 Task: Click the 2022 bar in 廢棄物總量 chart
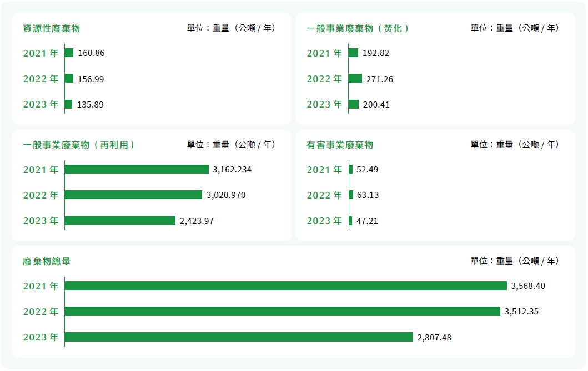coord(283,311)
